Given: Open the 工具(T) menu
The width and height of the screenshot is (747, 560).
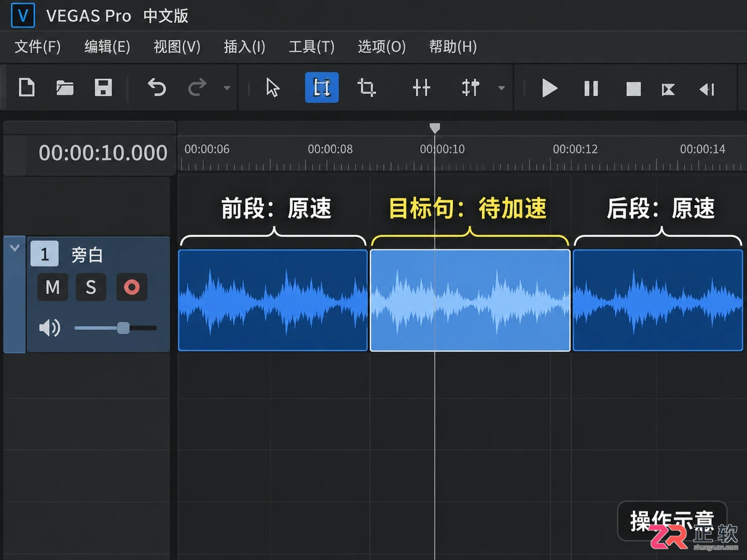Looking at the screenshot, I should point(311,47).
